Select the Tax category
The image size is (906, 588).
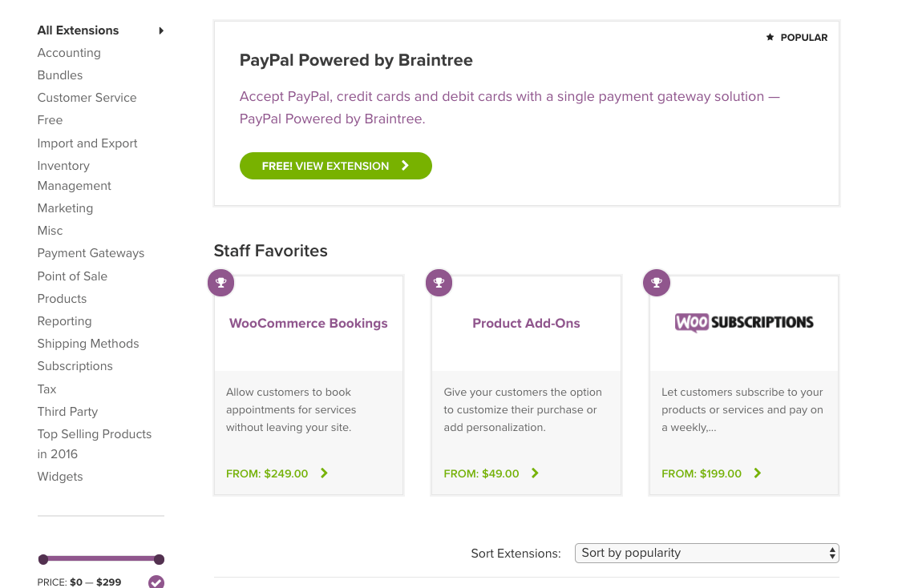click(47, 389)
